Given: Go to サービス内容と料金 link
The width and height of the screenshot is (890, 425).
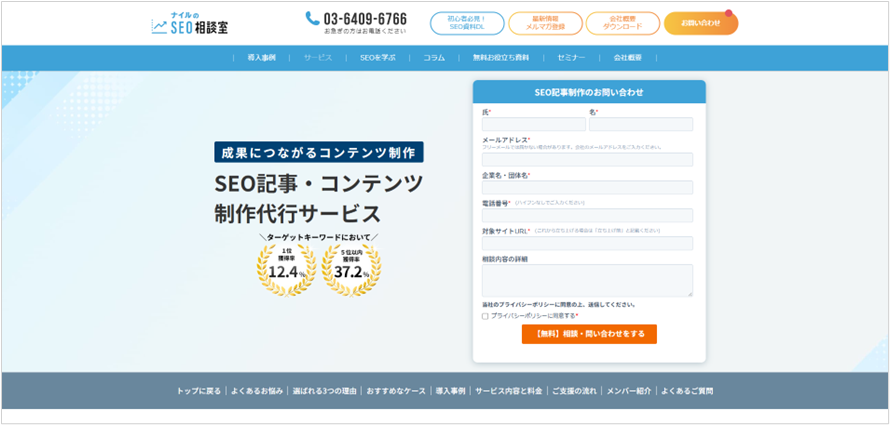Looking at the screenshot, I should click(x=509, y=391).
